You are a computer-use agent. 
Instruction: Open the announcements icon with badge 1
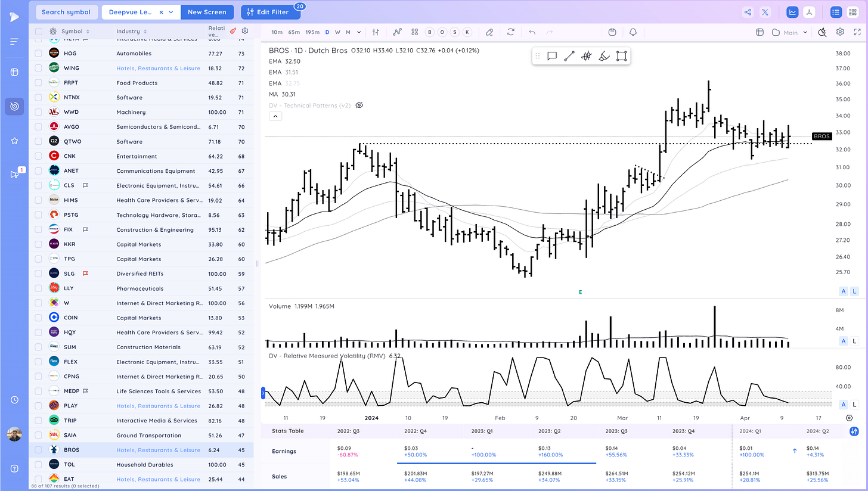click(x=15, y=174)
